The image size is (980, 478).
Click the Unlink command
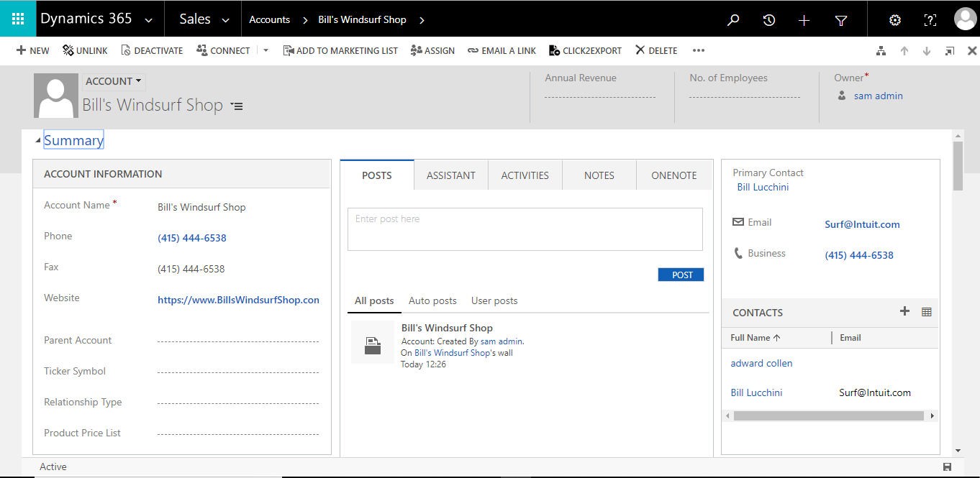click(x=85, y=50)
